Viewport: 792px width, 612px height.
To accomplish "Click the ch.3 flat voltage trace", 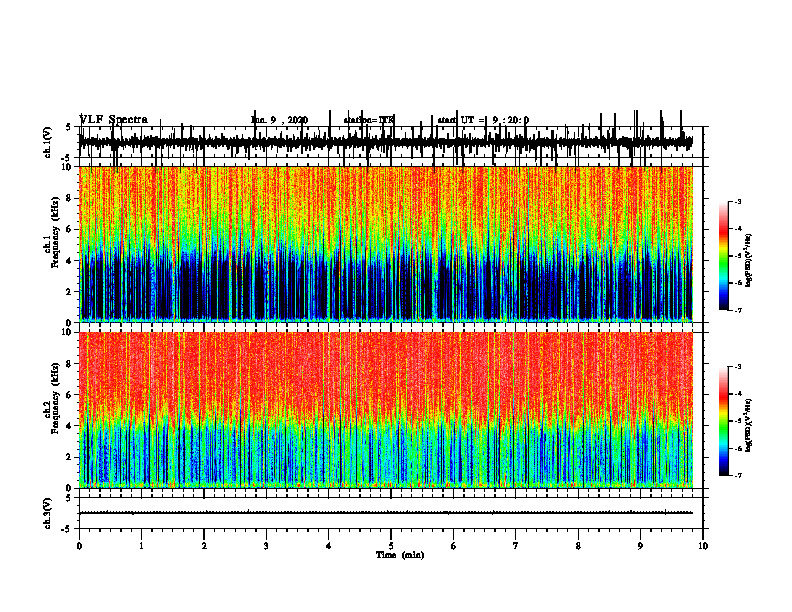I will (385, 513).
